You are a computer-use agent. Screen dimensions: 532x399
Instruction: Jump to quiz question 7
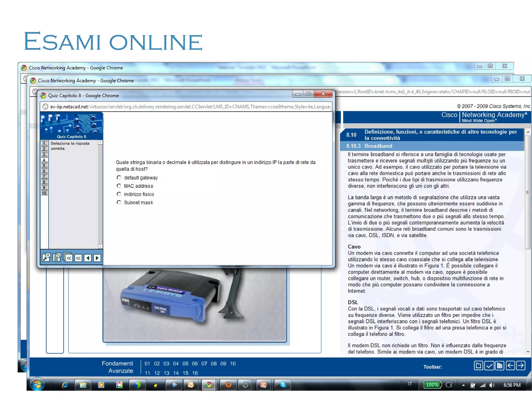click(44, 176)
